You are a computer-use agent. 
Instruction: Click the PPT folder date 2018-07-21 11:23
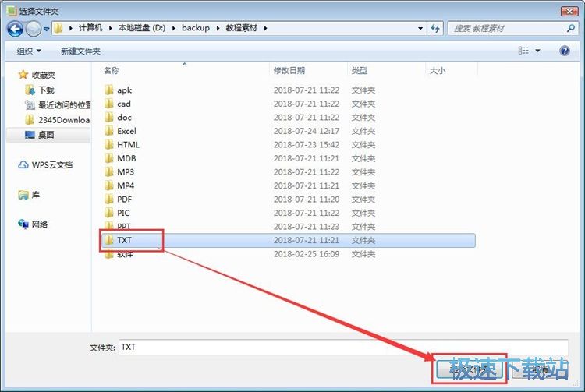(x=307, y=227)
